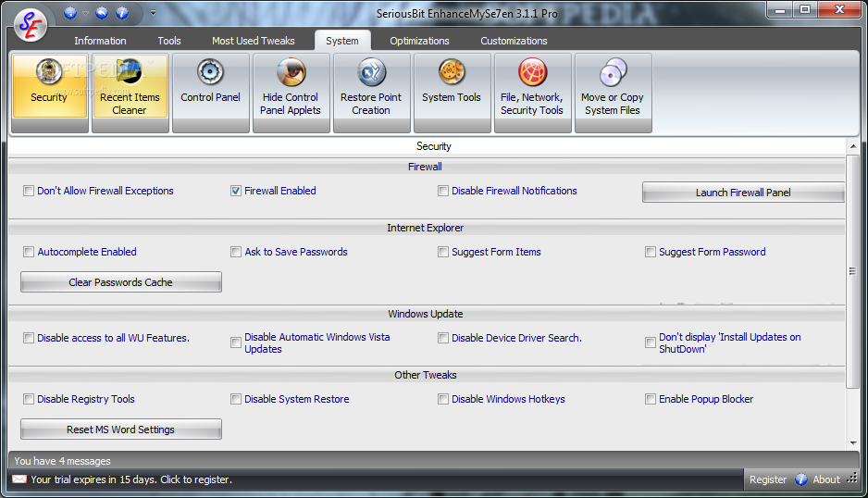
Task: Go to the Optimizations tab
Action: point(419,41)
